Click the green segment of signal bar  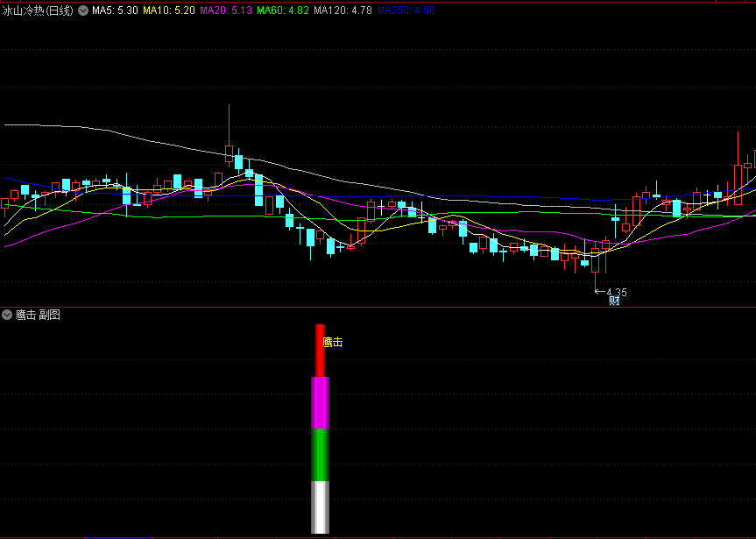click(320, 455)
